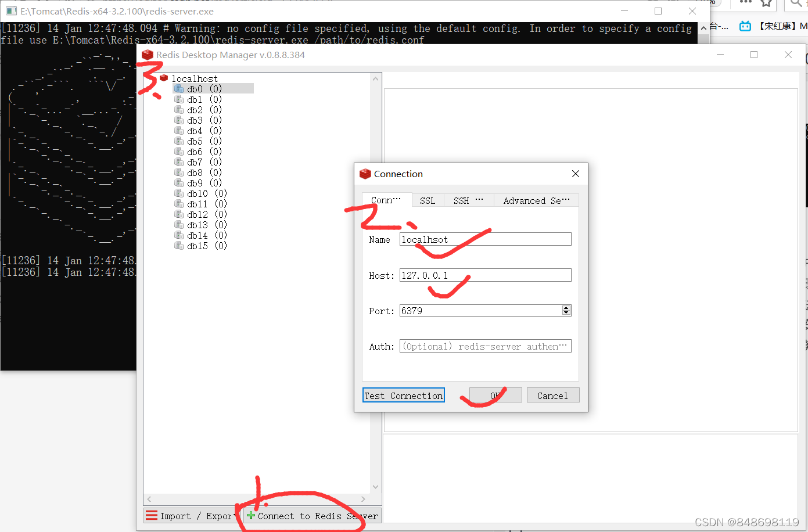This screenshot has height=532, width=808.
Task: Maximize the Redis Desktop Manager window
Action: [x=754, y=55]
